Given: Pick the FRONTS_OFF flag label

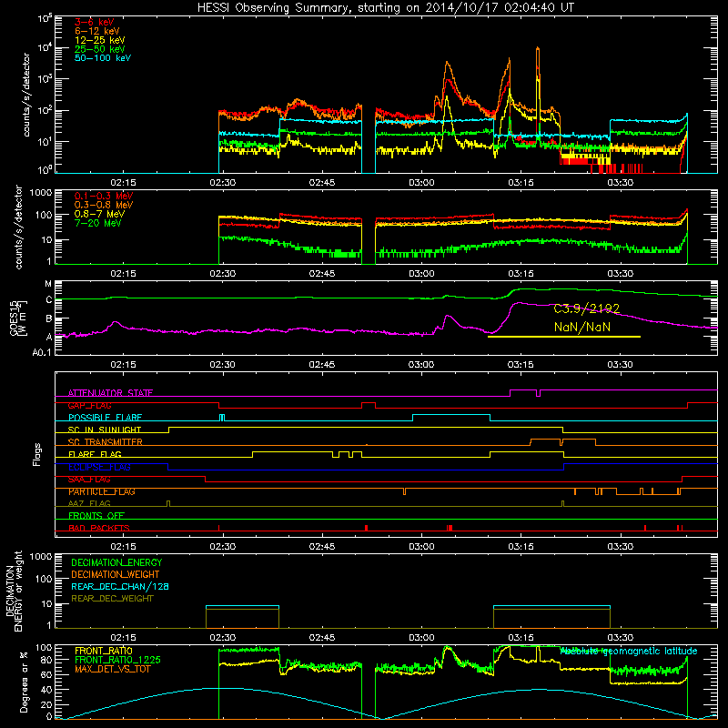Looking at the screenshot, I should (x=96, y=516).
